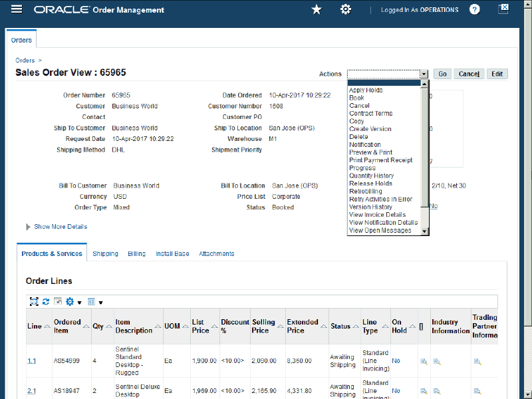Sort by Extended Price column
The image size is (532, 399).
pos(324,327)
